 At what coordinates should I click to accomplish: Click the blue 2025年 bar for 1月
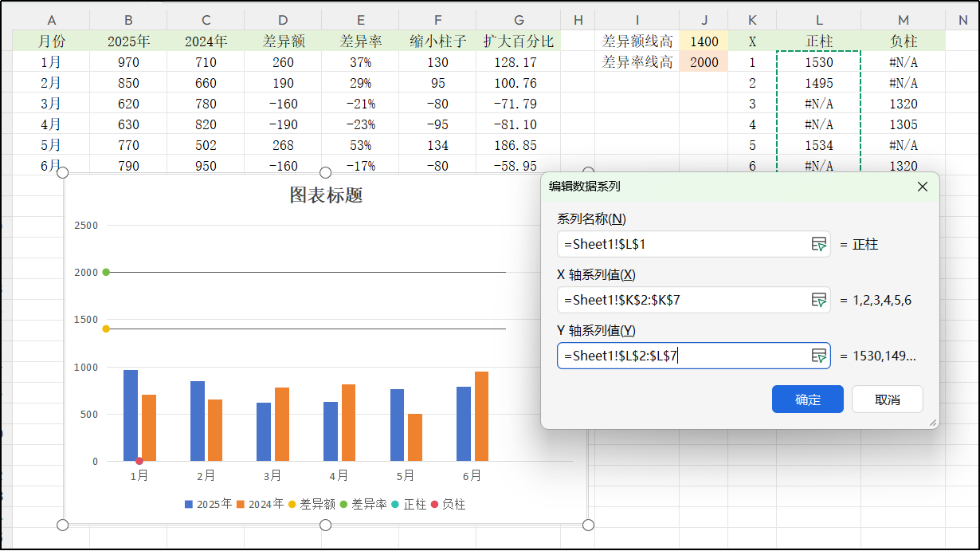click(x=131, y=415)
